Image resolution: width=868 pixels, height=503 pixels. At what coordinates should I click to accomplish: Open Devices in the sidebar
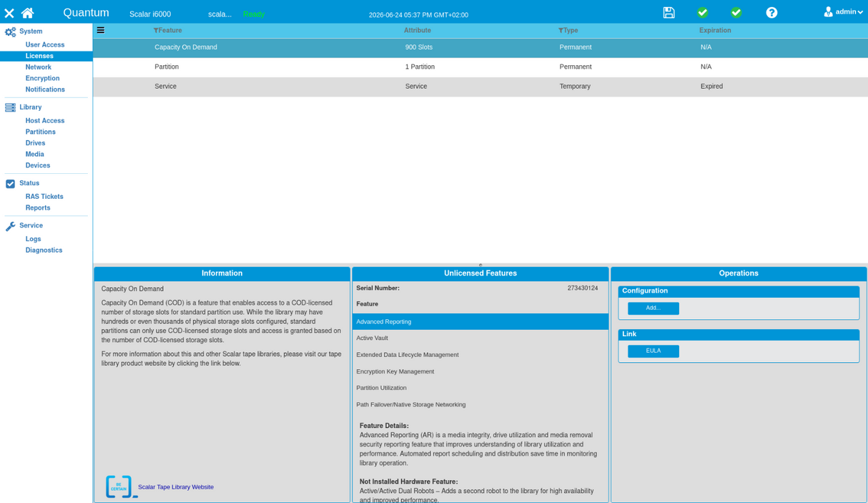pos(38,165)
